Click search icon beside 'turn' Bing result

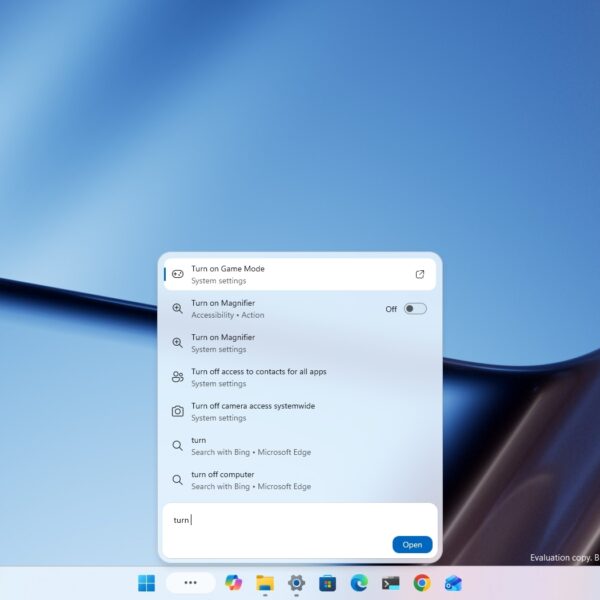tap(177, 445)
